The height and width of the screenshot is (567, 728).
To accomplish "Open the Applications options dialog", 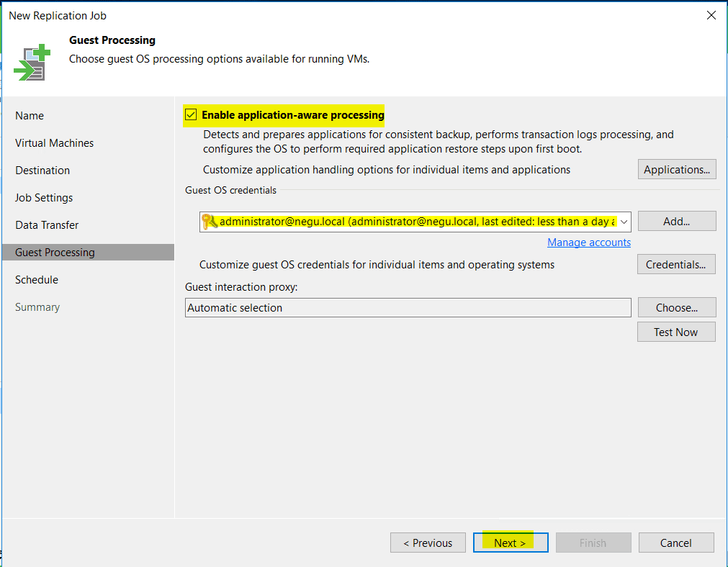I will point(676,169).
